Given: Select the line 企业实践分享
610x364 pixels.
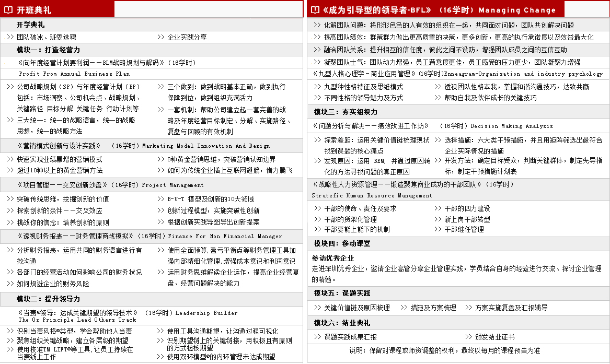Looking at the screenshot, I should pyautogui.click(x=187, y=37).
